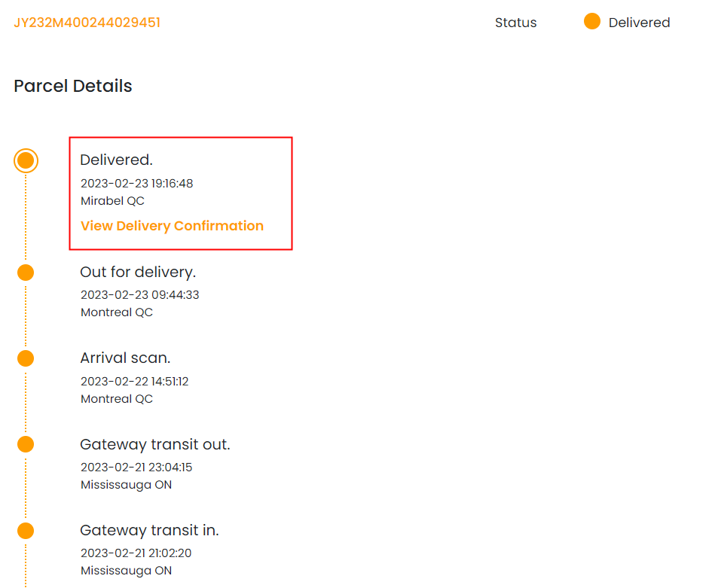Click the 2023-02-21 23:04:15 transit timestamp
This screenshot has height=588, width=712.
[136, 467]
